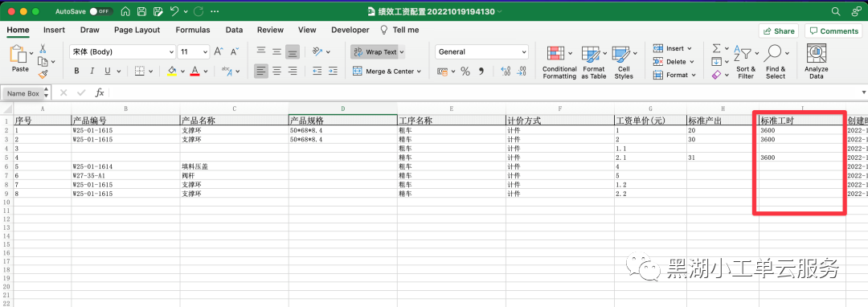The height and width of the screenshot is (307, 868).
Task: Open the Formulas tab
Action: tap(193, 30)
